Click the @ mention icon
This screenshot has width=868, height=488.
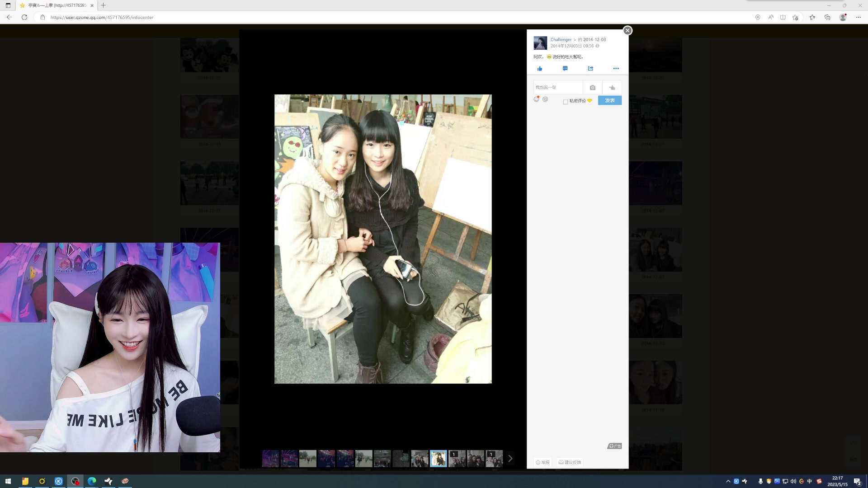(x=545, y=99)
